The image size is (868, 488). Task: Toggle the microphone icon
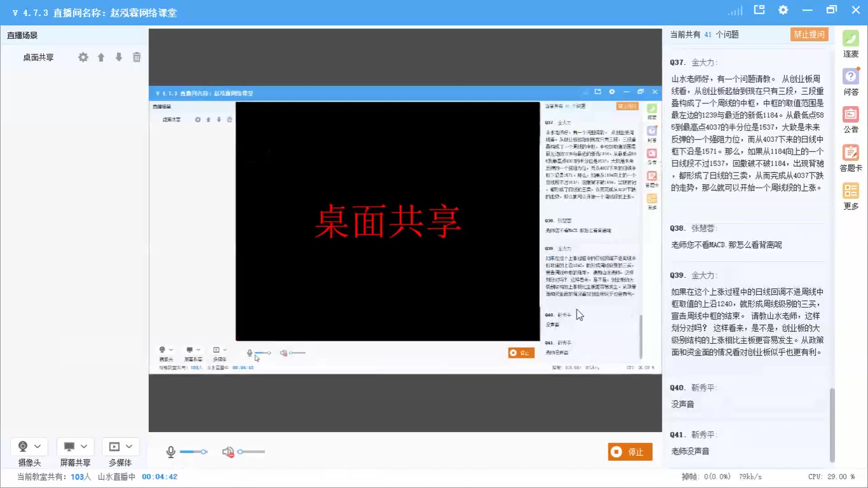point(170,452)
